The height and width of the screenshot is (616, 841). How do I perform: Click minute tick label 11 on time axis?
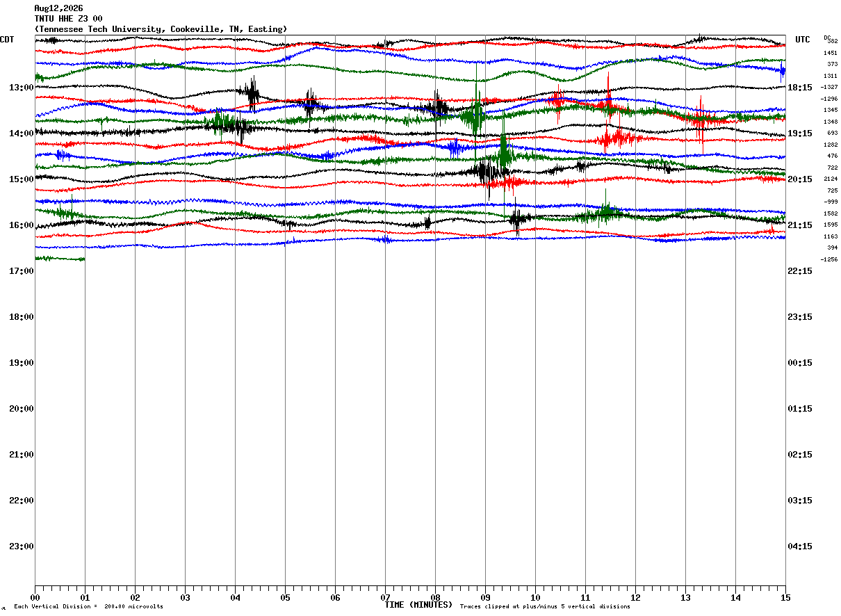585,597
